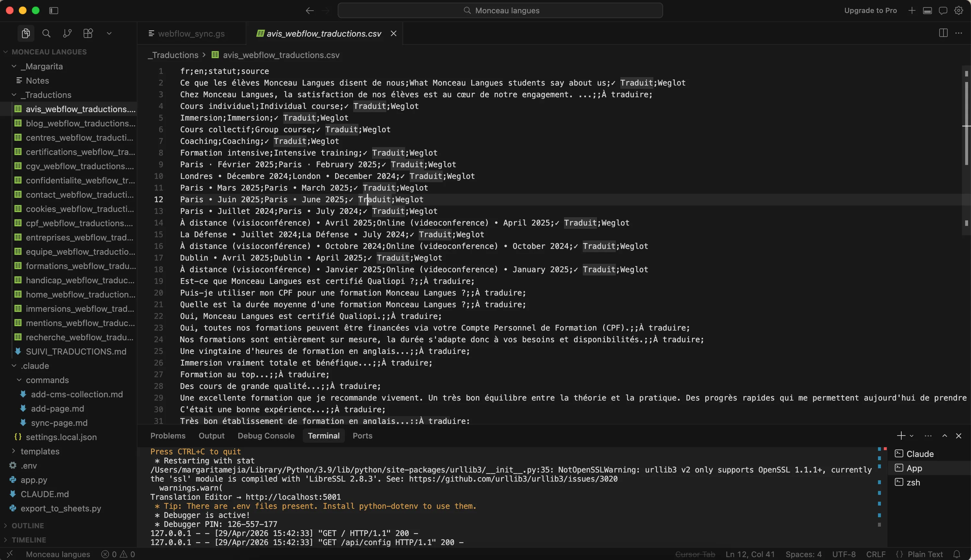Collapse the MONCEAU LANGUES explorer section

pyautogui.click(x=49, y=52)
